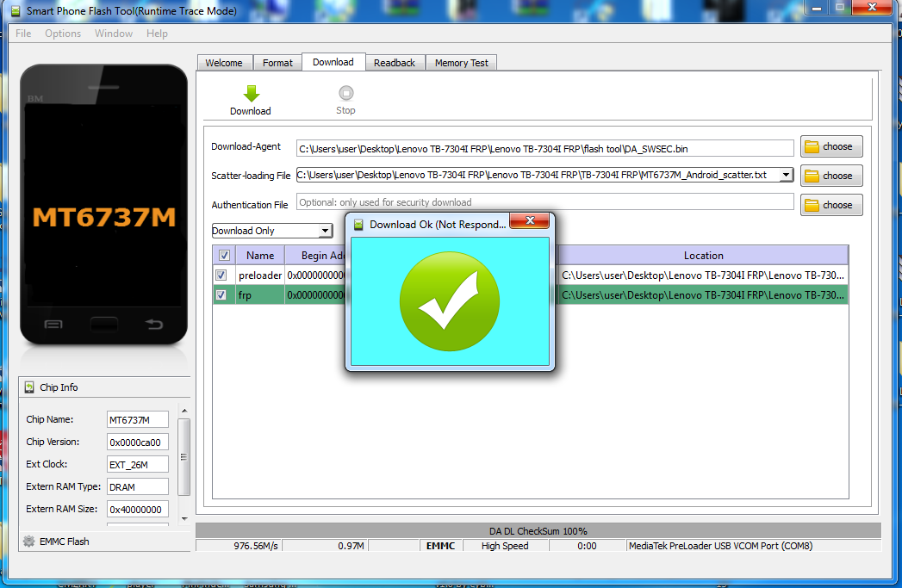Switch to the Readback tab
This screenshot has height=588, width=902.
395,63
